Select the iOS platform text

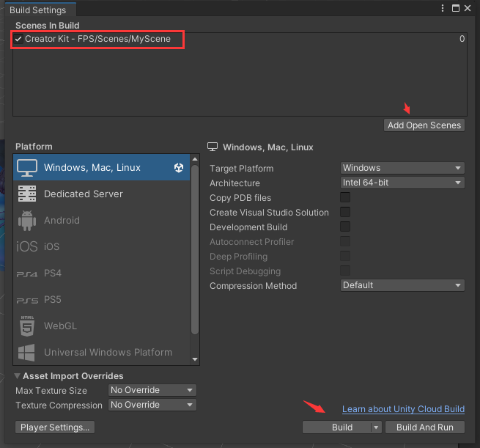coord(51,246)
